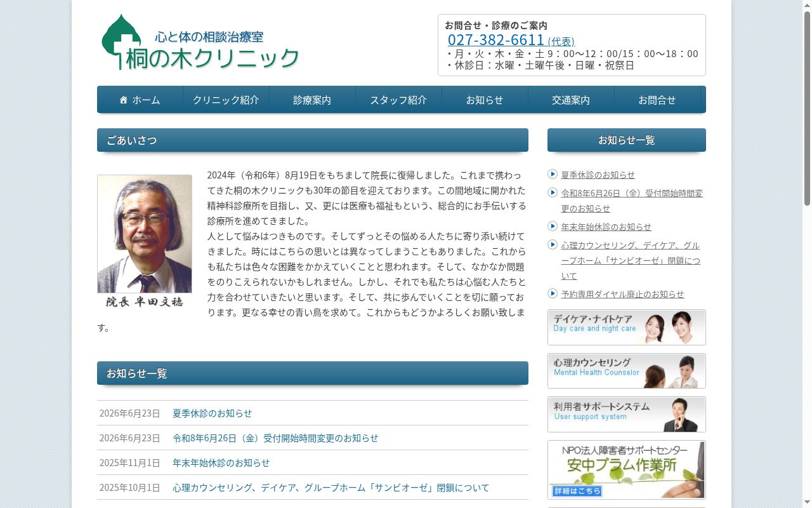Click date 2025年11月1日 in news list
The height and width of the screenshot is (508, 812).
129,462
